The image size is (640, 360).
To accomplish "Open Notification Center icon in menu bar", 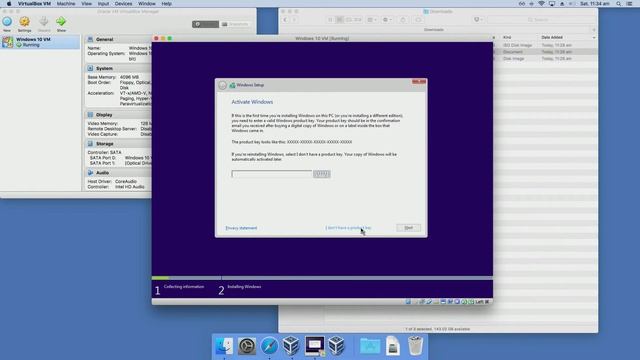I will (x=630, y=4).
